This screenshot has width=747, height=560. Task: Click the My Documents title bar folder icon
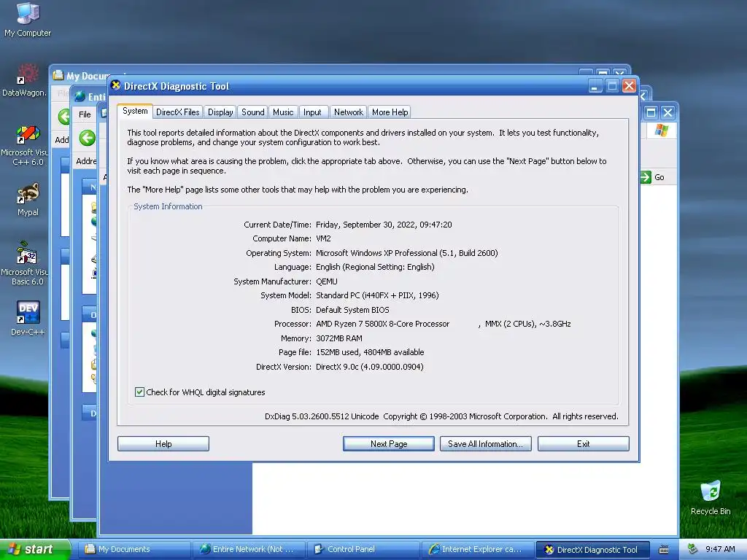tap(58, 75)
